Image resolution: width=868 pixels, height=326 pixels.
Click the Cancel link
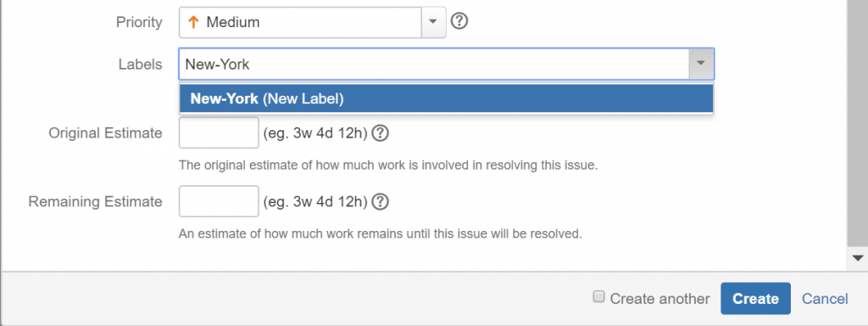(x=825, y=299)
